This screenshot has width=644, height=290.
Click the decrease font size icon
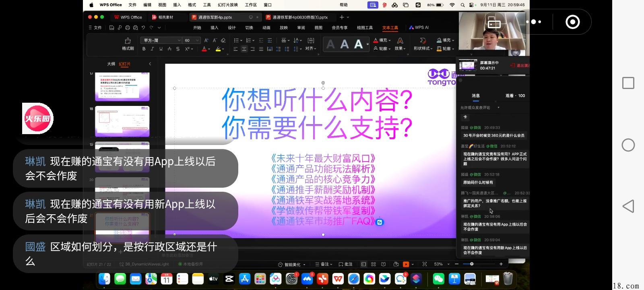(215, 40)
